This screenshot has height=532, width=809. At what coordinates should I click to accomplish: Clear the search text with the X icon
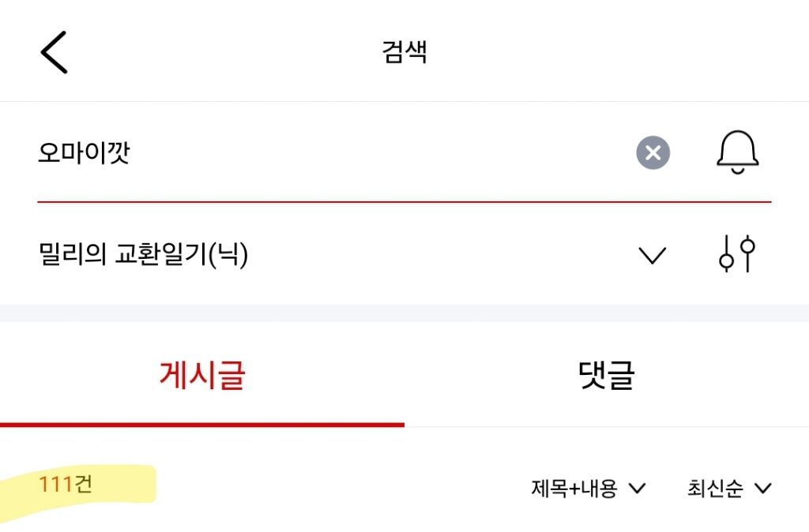click(653, 152)
